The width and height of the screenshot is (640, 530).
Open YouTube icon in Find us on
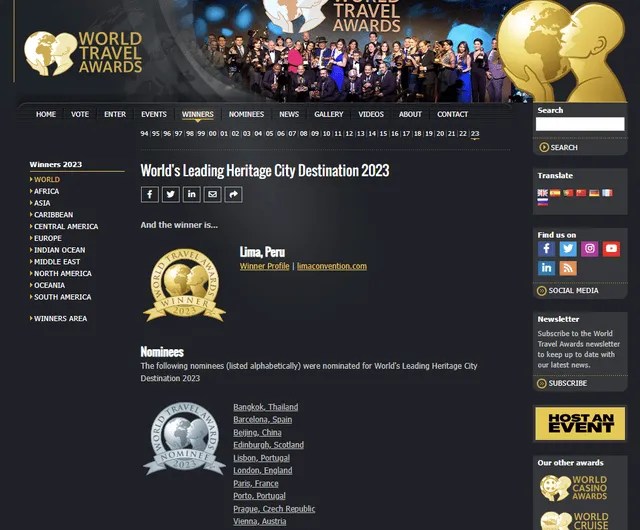[611, 249]
